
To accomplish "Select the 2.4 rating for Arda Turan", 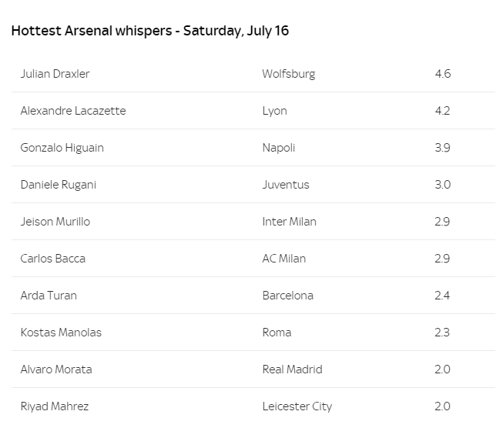I will point(442,296).
